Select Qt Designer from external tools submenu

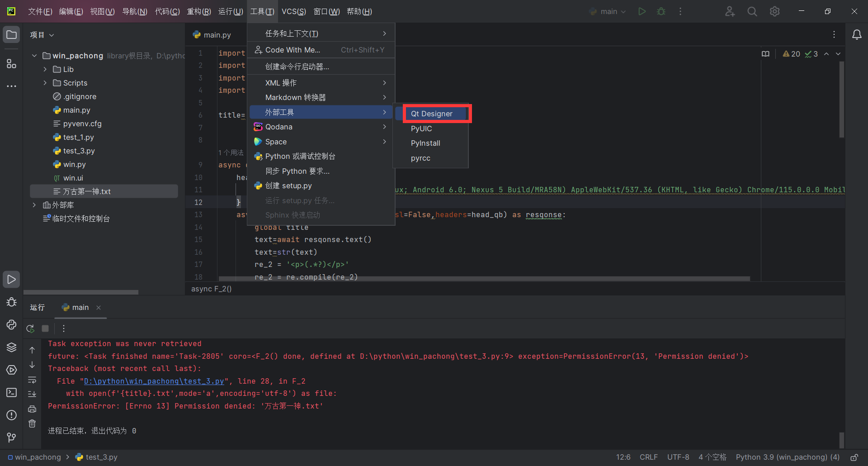pos(431,114)
